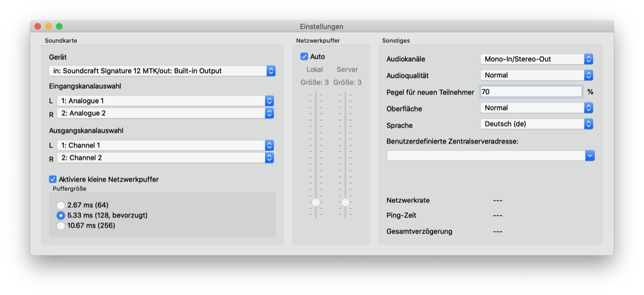This screenshot has height=295, width=644.
Task: Select 5.33 ms (128, bevorzugt) buffer size
Action: click(x=61, y=216)
